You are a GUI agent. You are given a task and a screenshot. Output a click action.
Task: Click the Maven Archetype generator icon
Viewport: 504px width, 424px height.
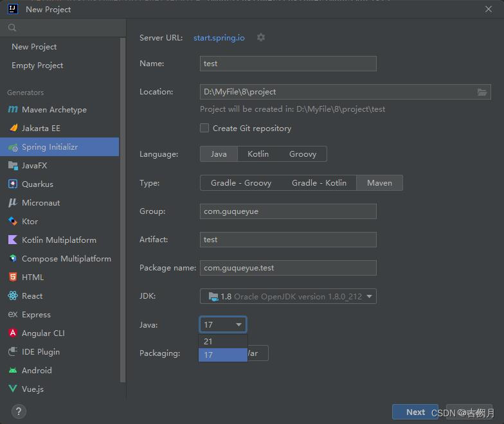tap(13, 109)
